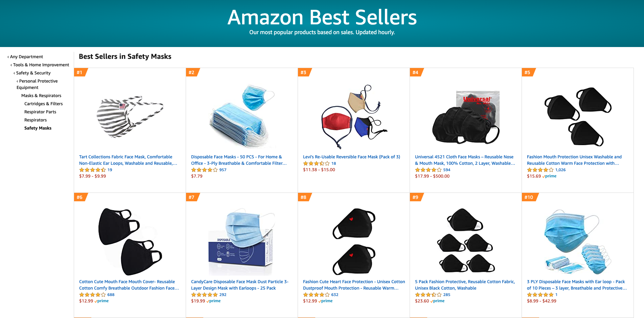Click star rating for Levi's Face Mask
The image size is (644, 318).
point(316,163)
